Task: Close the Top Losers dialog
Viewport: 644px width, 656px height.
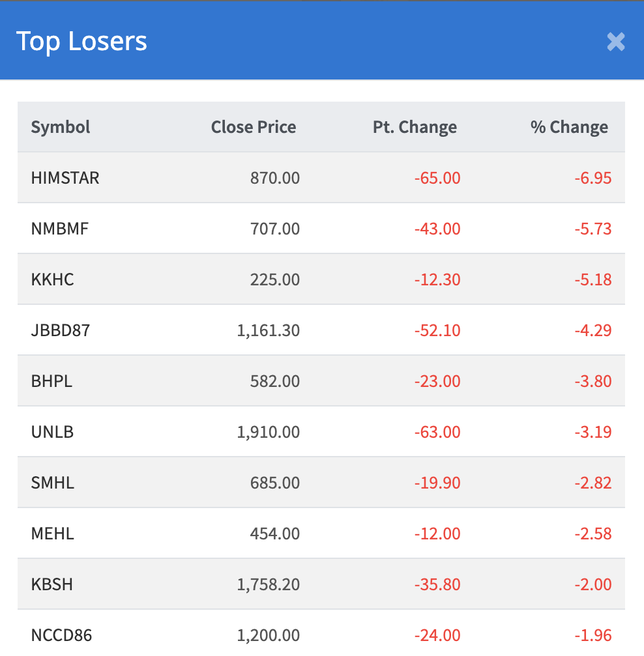Action: tap(615, 42)
